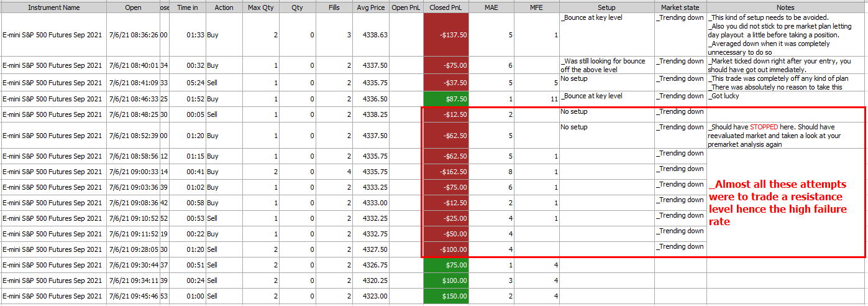Select the -$100.00 Closed PnL cell
The height and width of the screenshot is (306, 868).
445,249
